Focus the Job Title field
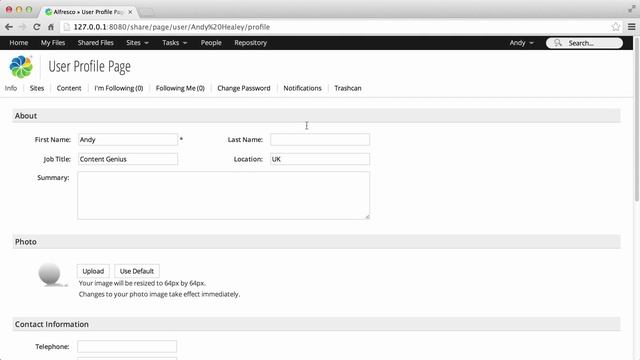640x360 pixels. (x=128, y=159)
